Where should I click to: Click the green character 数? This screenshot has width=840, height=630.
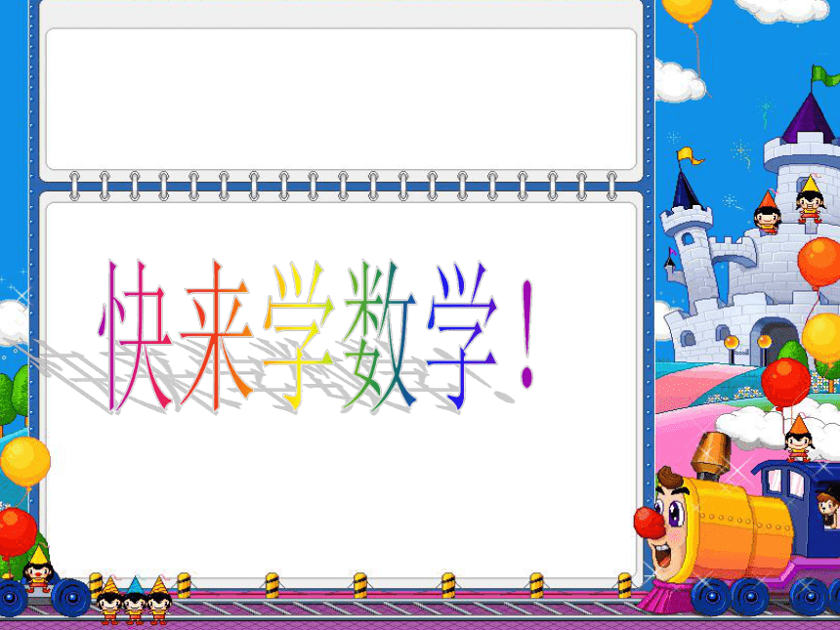tap(380, 336)
